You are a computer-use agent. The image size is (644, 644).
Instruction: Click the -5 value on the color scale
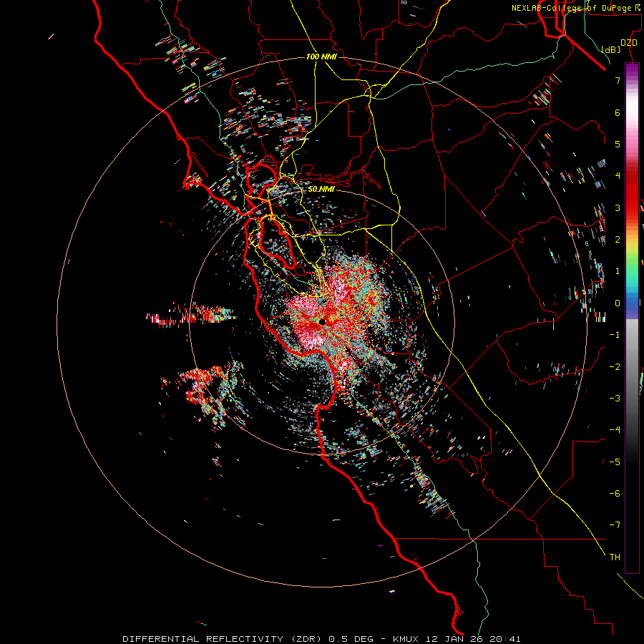(x=615, y=462)
